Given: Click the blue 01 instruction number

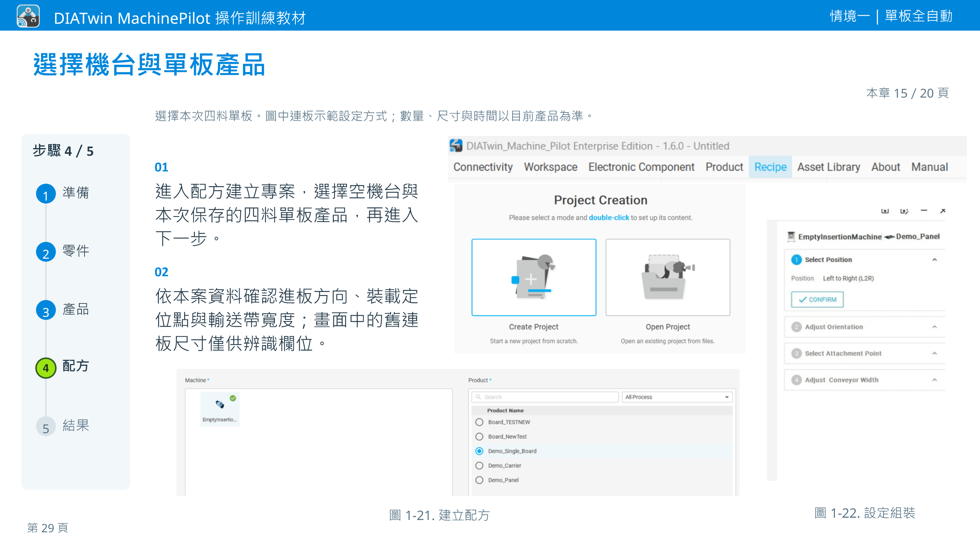Looking at the screenshot, I should coord(161,167).
